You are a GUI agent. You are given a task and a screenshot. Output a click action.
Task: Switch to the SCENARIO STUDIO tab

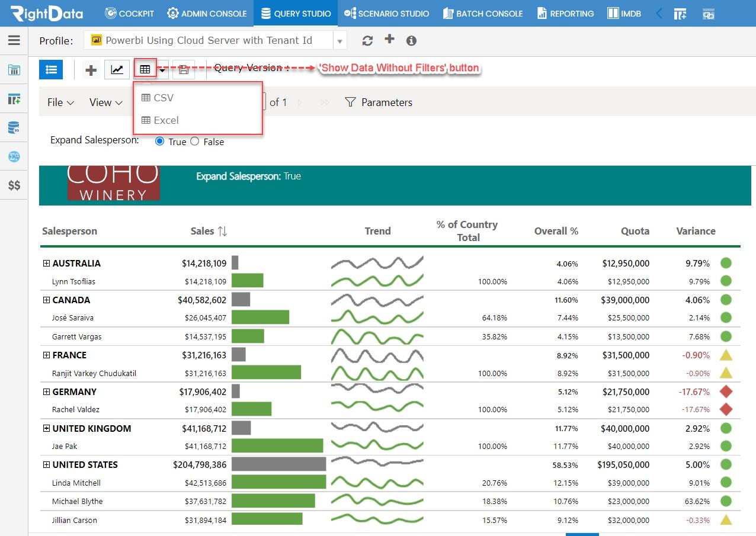(386, 13)
